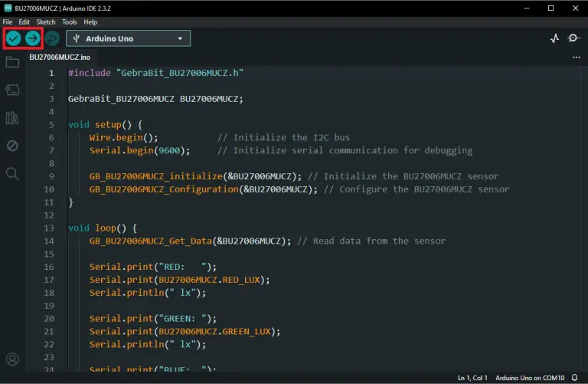
Task: Click GB_BU27006MUCZ_initialize function call
Action: (x=195, y=176)
